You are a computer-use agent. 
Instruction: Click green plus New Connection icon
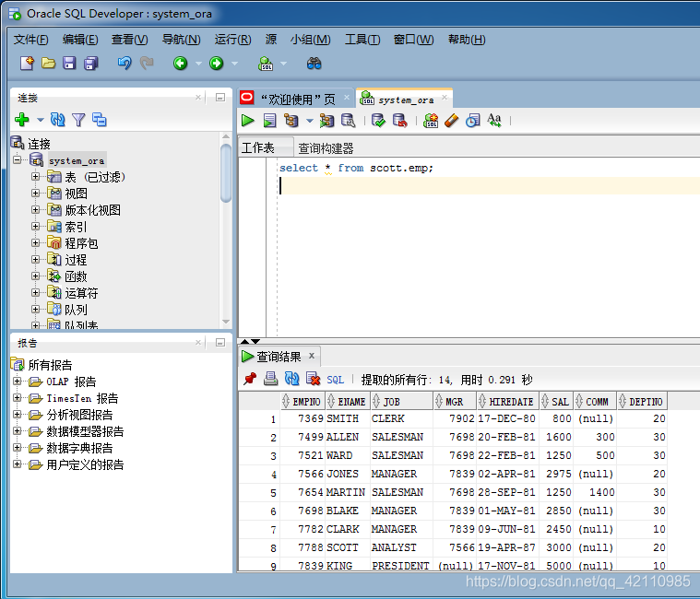point(22,120)
